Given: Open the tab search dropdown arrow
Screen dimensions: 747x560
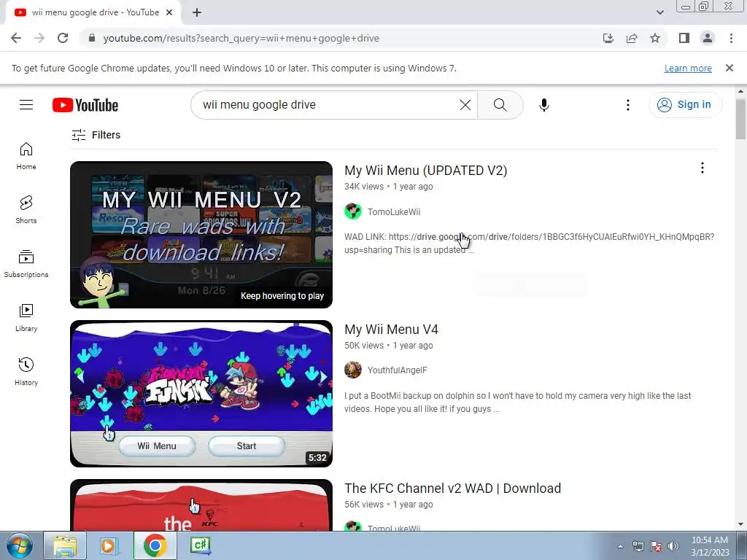Looking at the screenshot, I should pyautogui.click(x=659, y=12).
